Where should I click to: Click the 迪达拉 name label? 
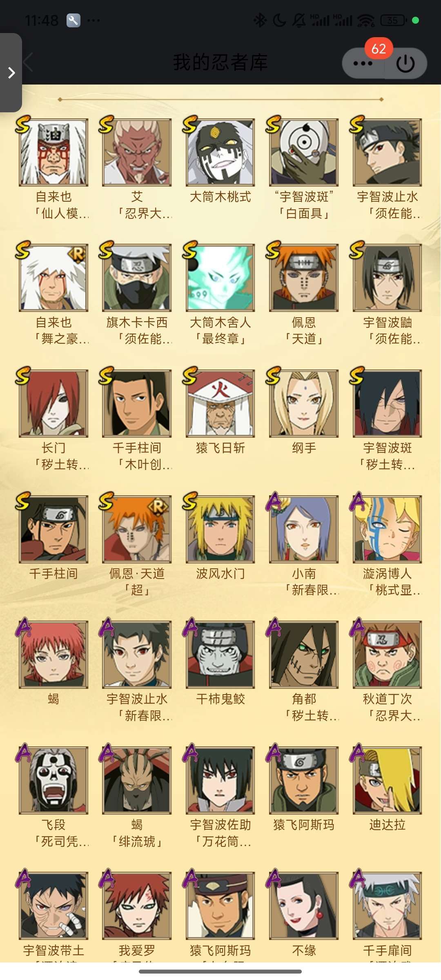point(387,825)
